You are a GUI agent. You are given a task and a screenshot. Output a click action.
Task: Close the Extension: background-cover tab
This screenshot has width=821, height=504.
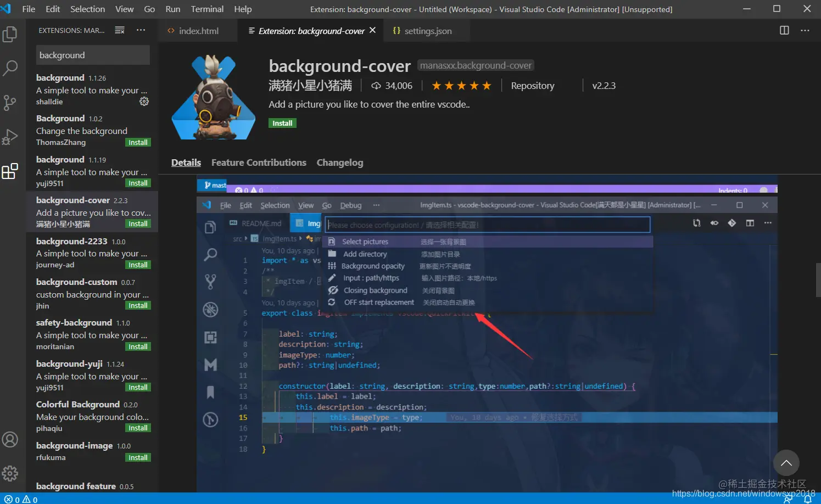[372, 30]
